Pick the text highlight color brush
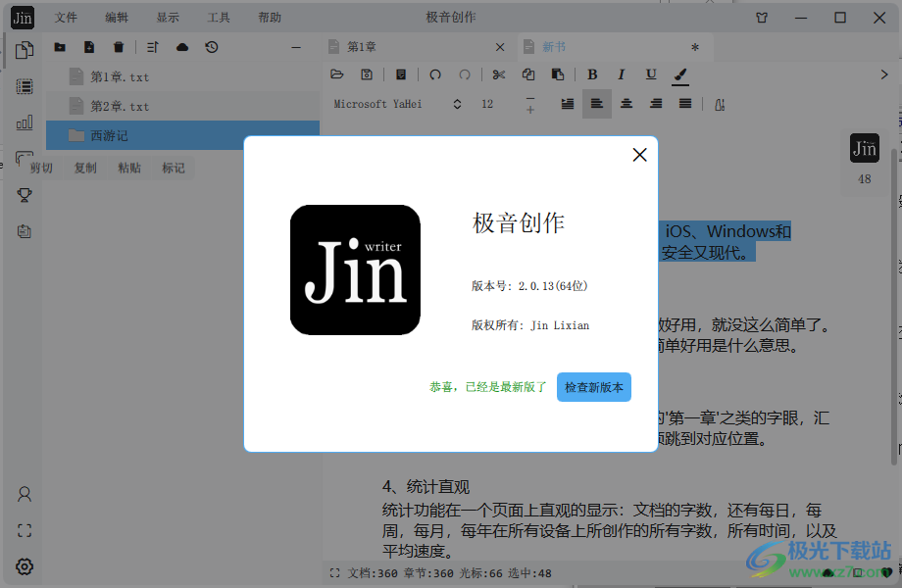 pos(680,74)
